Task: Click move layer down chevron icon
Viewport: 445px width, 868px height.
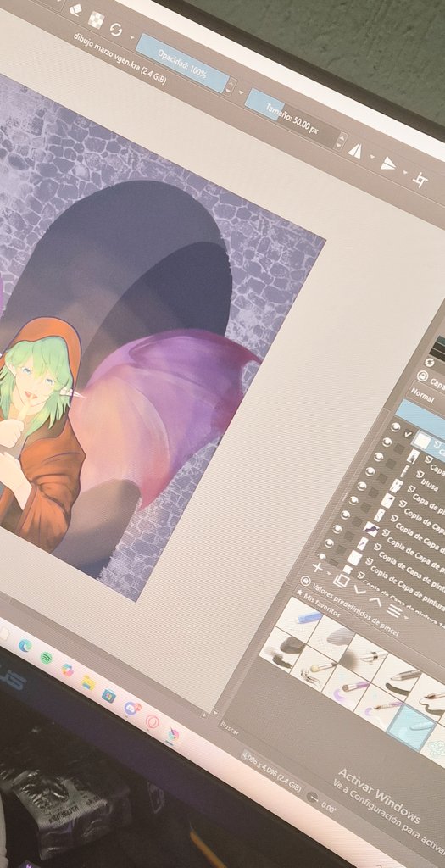Action: pos(359,590)
